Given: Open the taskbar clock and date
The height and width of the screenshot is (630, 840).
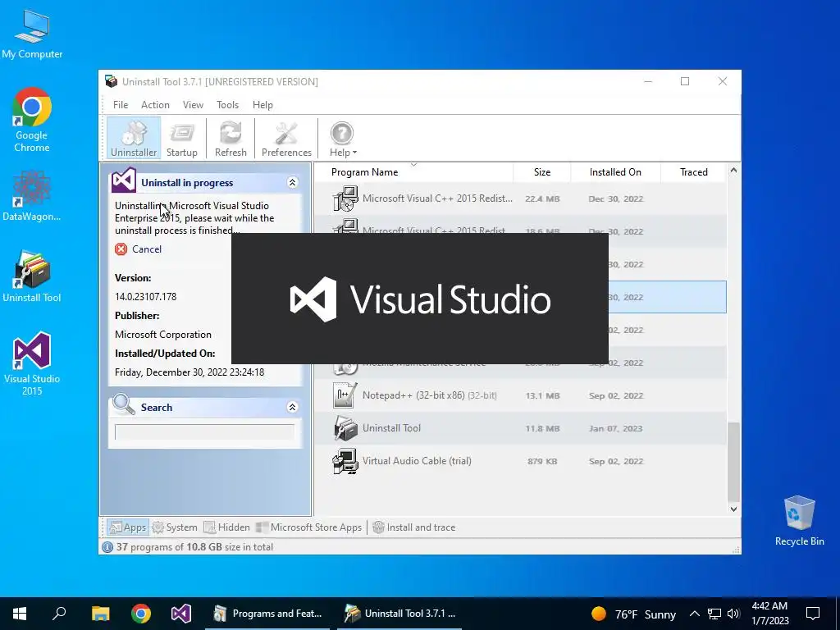Looking at the screenshot, I should pos(770,614).
